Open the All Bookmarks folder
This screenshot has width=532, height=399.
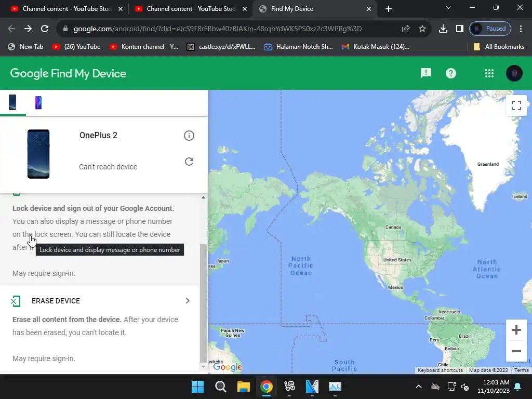coord(499,47)
